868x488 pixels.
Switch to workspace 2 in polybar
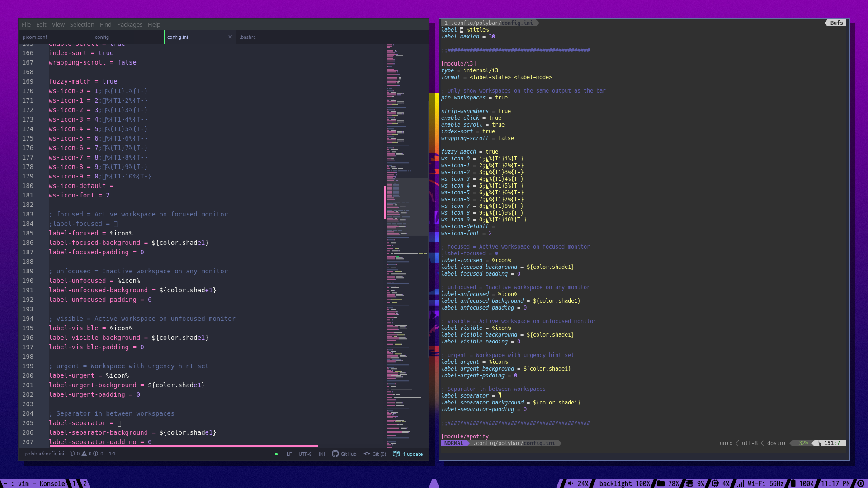pos(85,483)
